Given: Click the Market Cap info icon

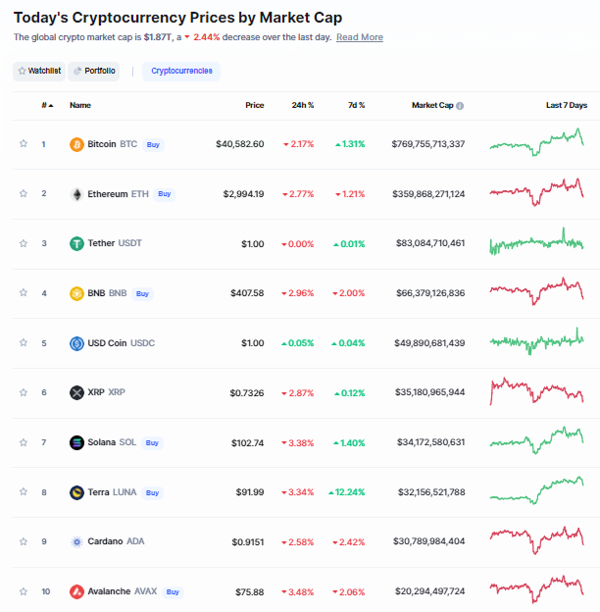Looking at the screenshot, I should (460, 105).
